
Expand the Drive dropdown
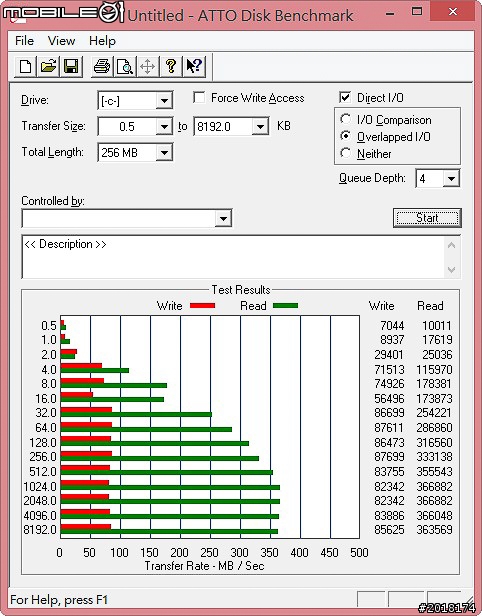coord(164,101)
